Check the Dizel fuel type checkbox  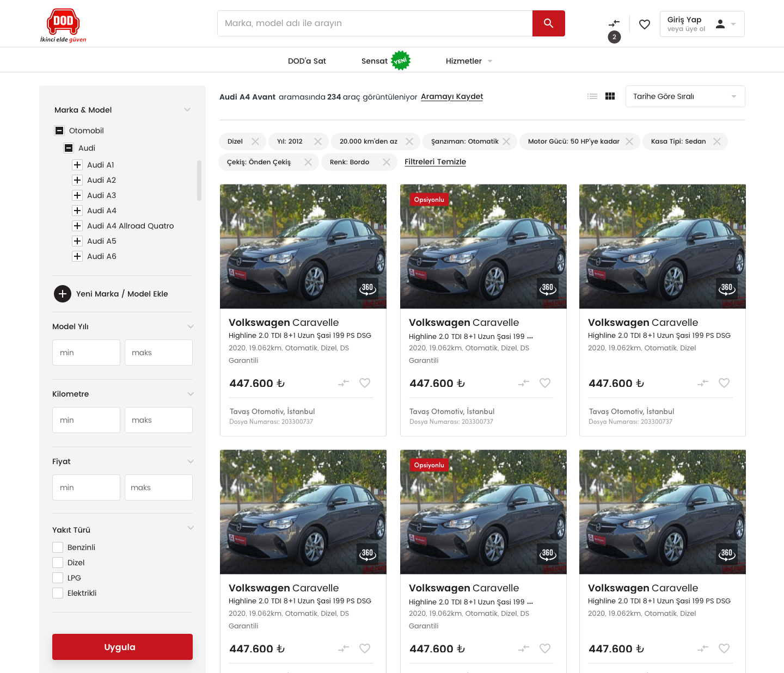point(58,563)
